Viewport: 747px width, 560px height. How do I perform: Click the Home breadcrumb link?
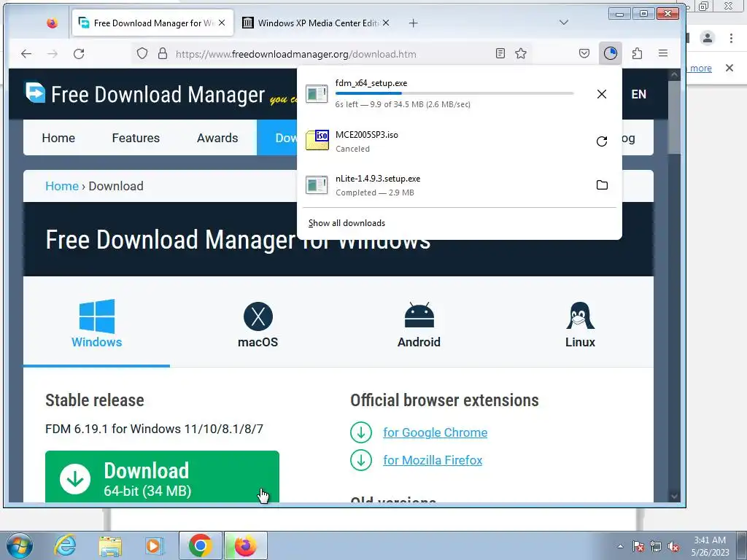point(62,186)
